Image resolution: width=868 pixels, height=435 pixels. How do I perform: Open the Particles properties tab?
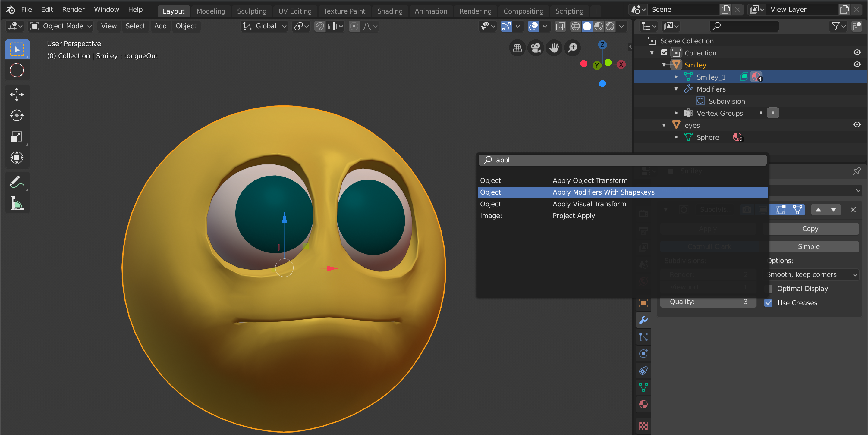pos(643,337)
